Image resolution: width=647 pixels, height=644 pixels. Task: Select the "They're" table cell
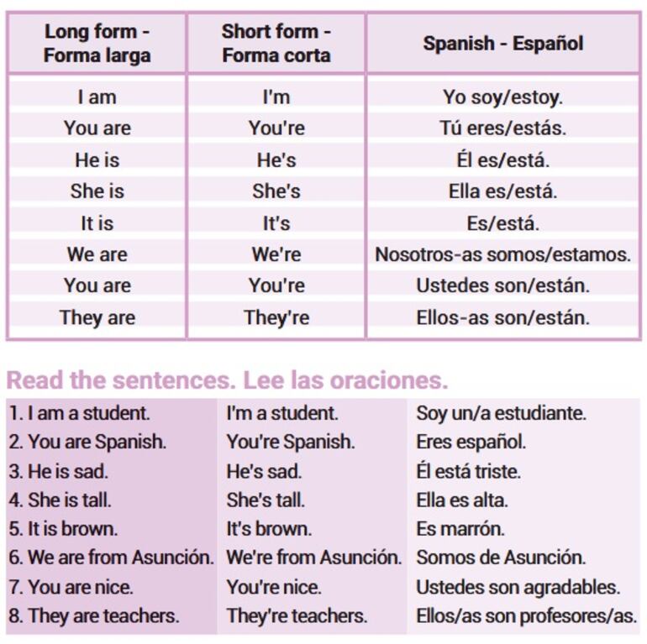click(276, 318)
